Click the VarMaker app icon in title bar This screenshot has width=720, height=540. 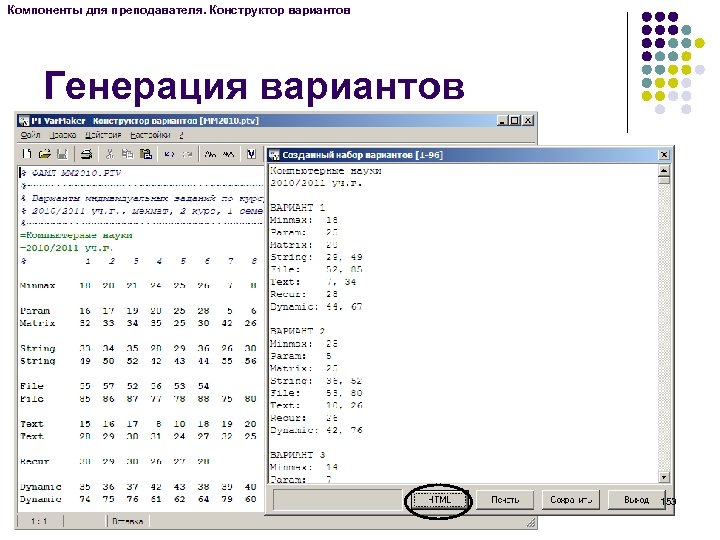[x=24, y=121]
